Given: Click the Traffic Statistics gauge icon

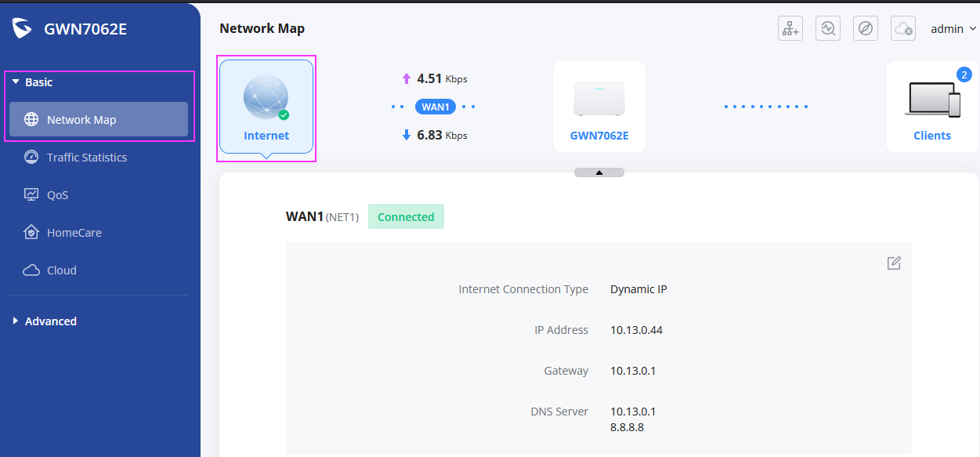Looking at the screenshot, I should point(31,158).
